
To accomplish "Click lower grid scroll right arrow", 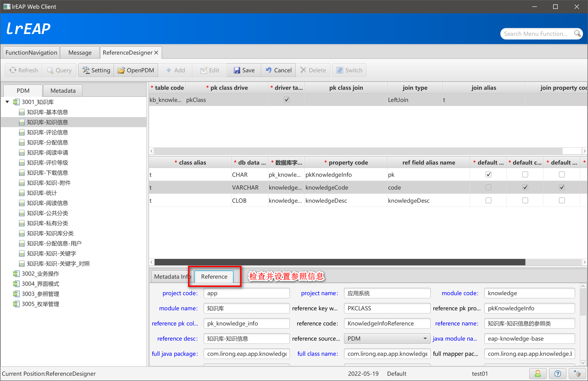I will point(585,262).
